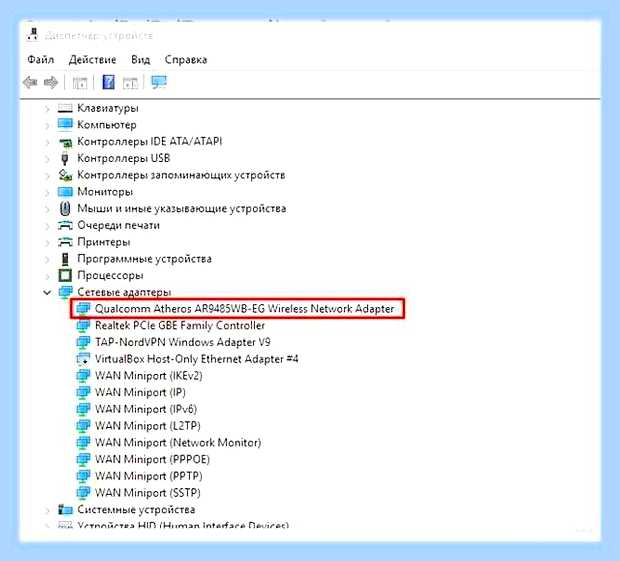This screenshot has height=561, width=620.
Task: Select VirtualBox Host-Only Ethernet Adapter #4
Action: [197, 359]
